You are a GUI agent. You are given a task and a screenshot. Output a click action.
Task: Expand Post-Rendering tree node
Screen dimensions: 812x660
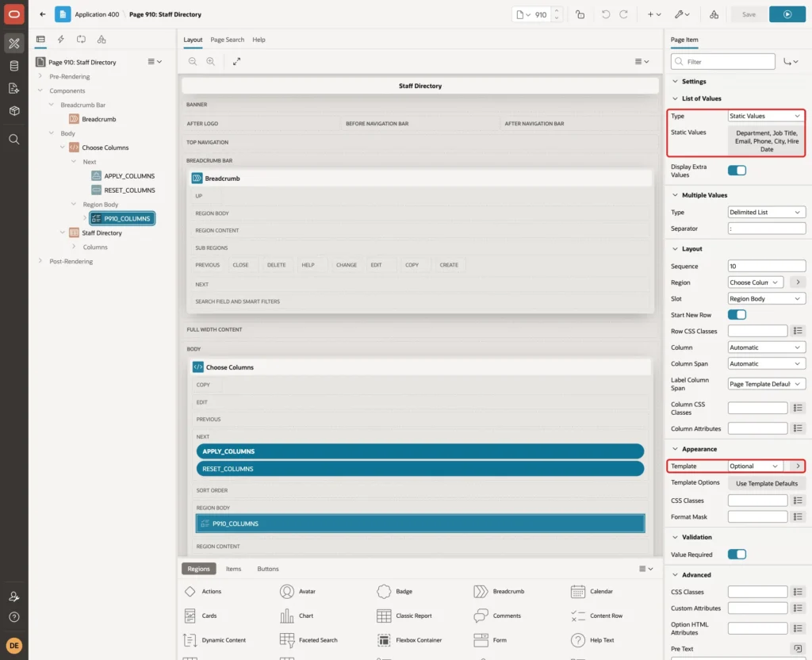point(40,261)
